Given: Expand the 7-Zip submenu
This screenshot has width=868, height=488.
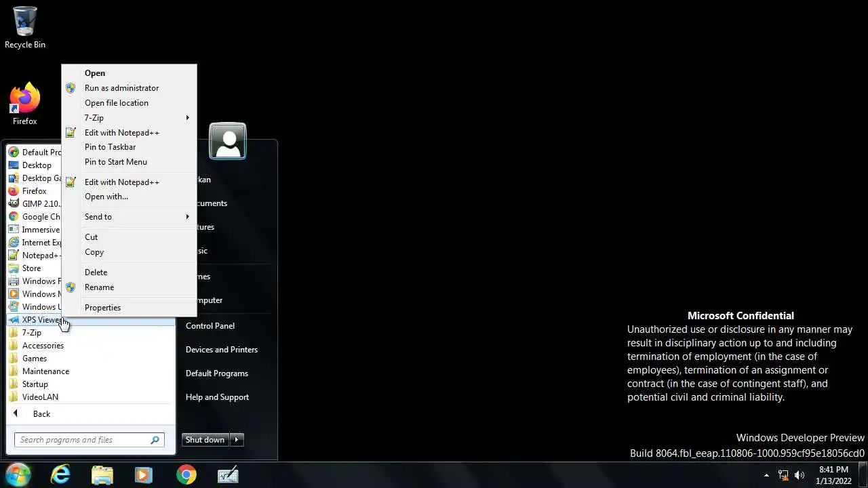Looking at the screenshot, I should point(129,118).
